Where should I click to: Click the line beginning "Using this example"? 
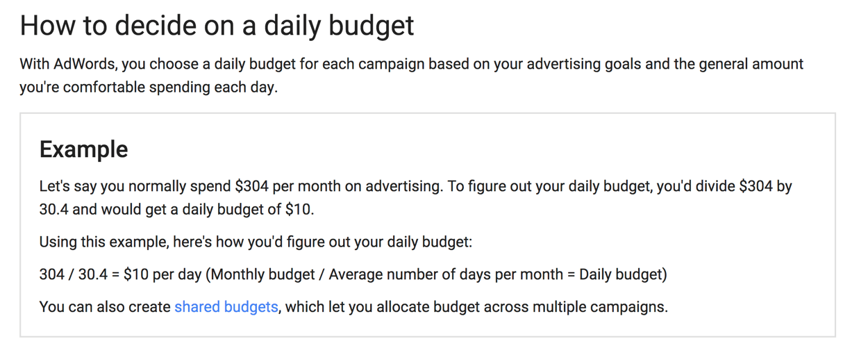tap(256, 242)
